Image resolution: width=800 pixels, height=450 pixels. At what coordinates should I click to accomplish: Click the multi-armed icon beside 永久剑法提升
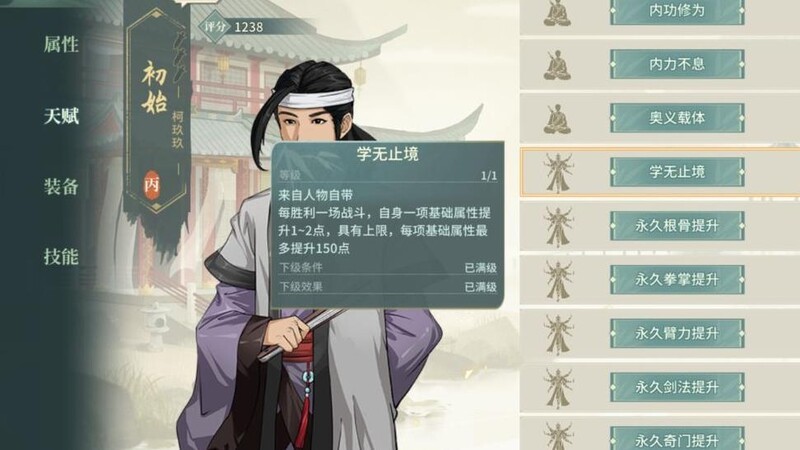point(558,388)
